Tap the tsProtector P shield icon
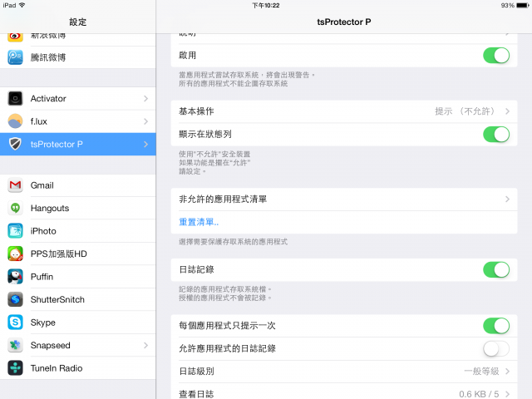 coord(15,144)
